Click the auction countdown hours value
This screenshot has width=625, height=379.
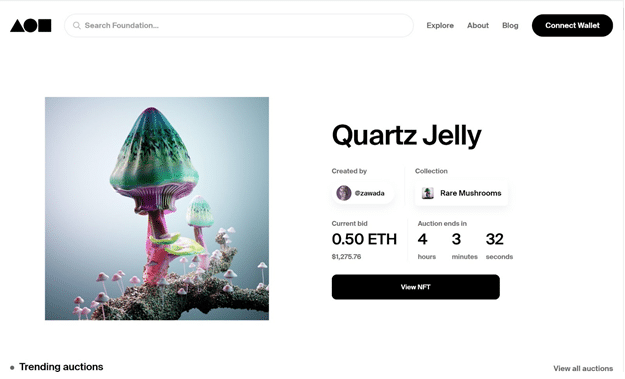pos(423,239)
